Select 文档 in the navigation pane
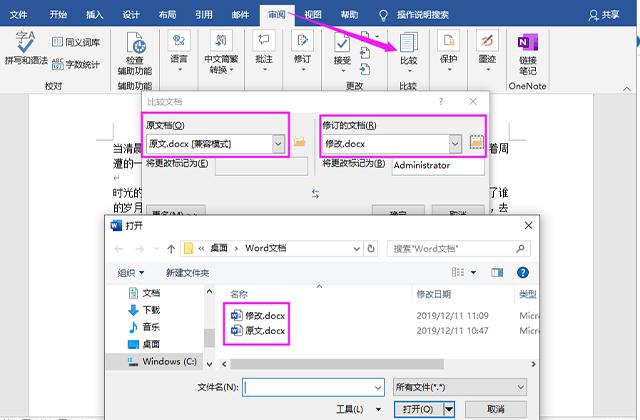 (x=144, y=293)
